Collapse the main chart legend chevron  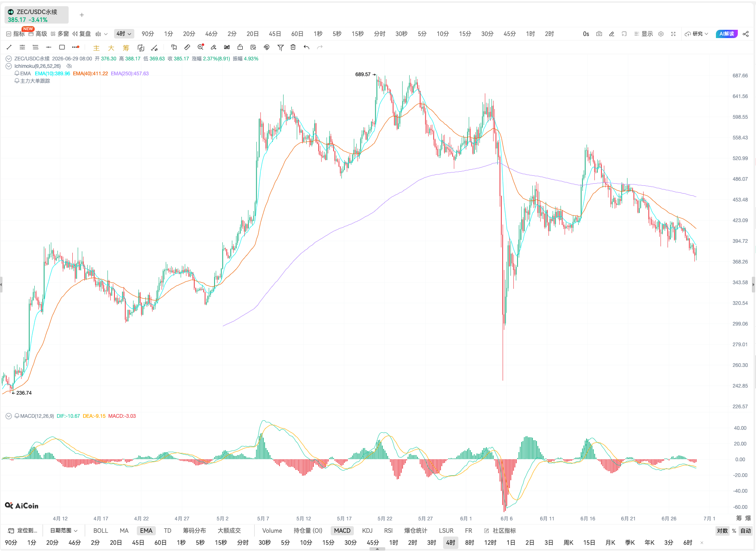click(x=9, y=59)
